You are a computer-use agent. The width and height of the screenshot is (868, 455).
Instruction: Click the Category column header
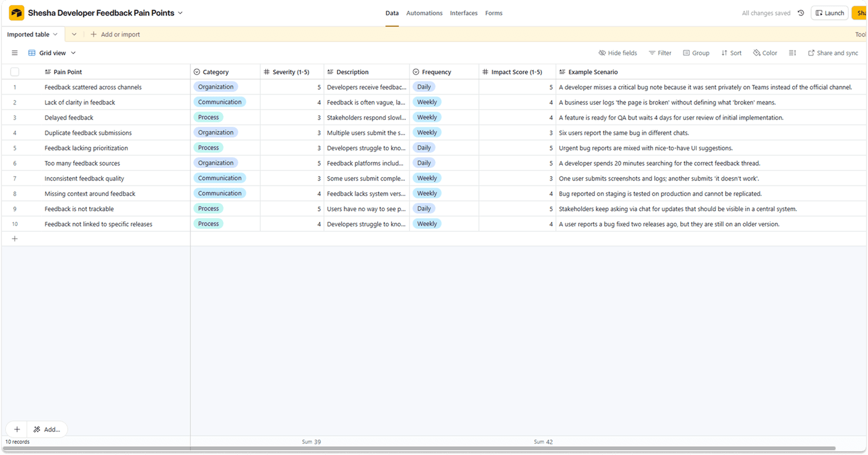(x=225, y=72)
